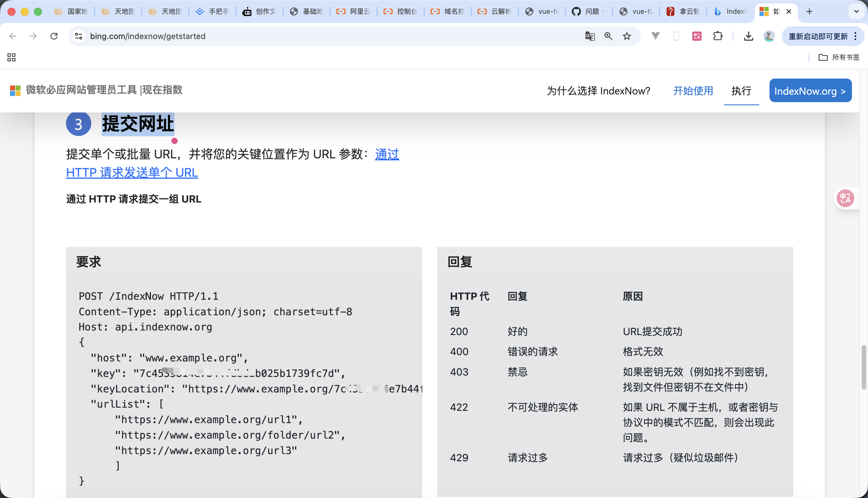Bookmark this page with the star icon

(x=627, y=36)
